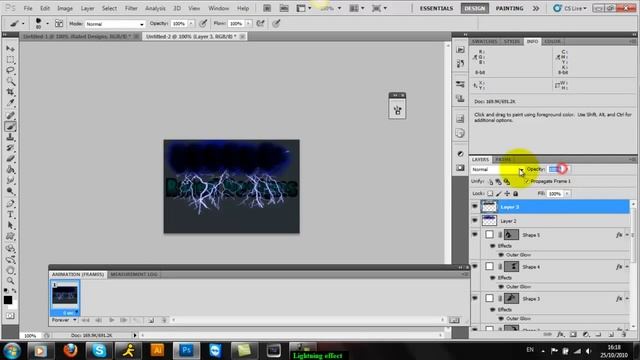Select the History Brush tool
This screenshot has width=640, height=360.
(10, 148)
